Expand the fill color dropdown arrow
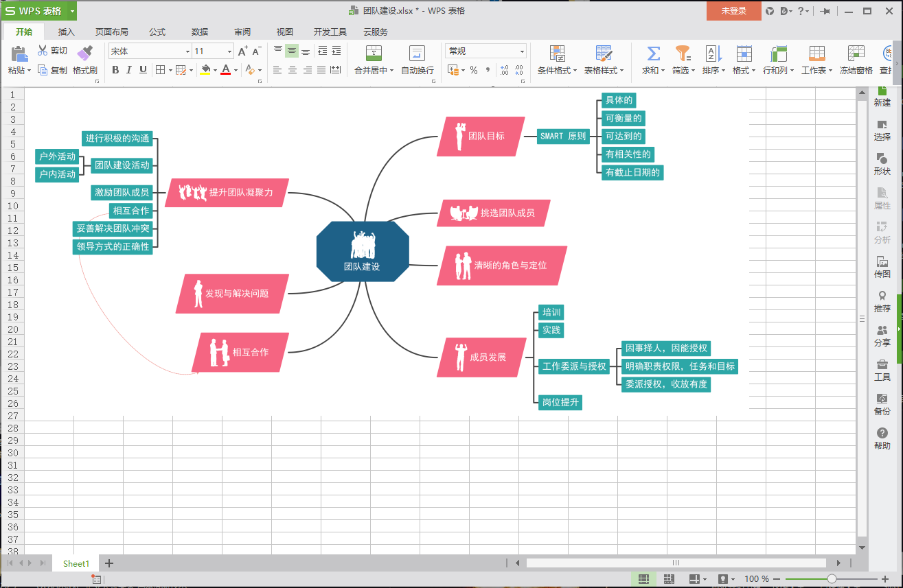The width and height of the screenshot is (903, 588). (x=215, y=71)
